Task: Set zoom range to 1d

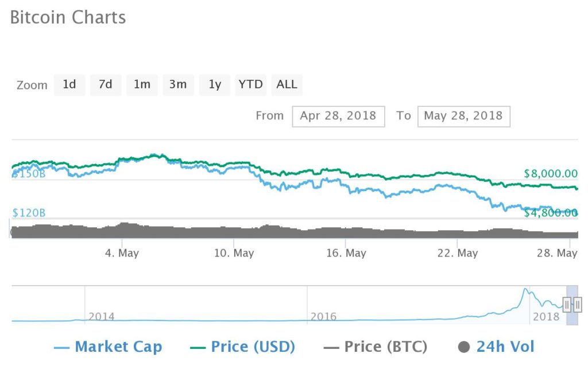Action: (69, 85)
